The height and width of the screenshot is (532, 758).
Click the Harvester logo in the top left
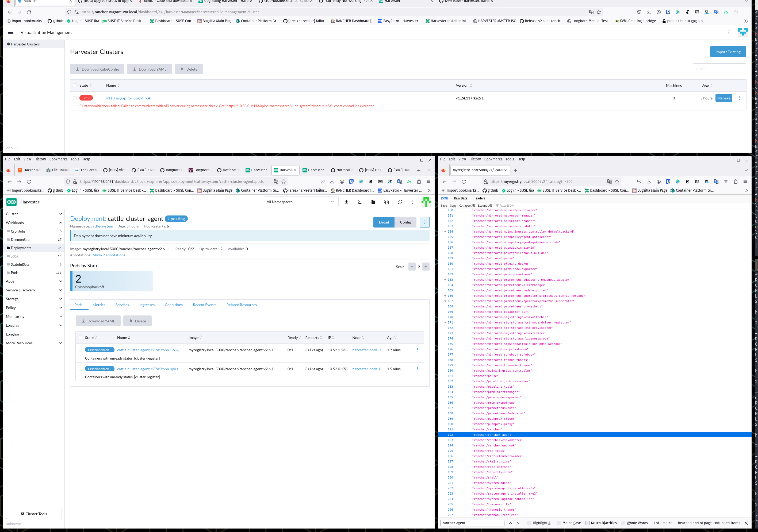11,202
